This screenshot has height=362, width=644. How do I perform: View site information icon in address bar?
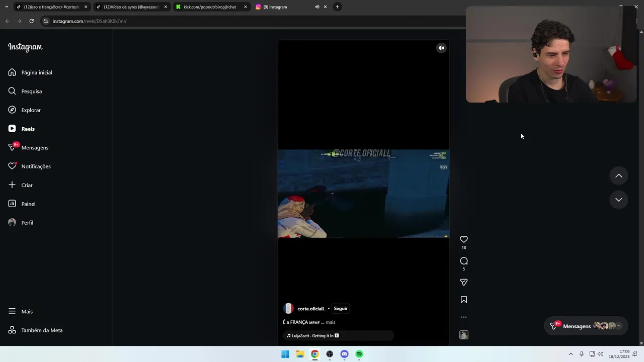coord(46,21)
